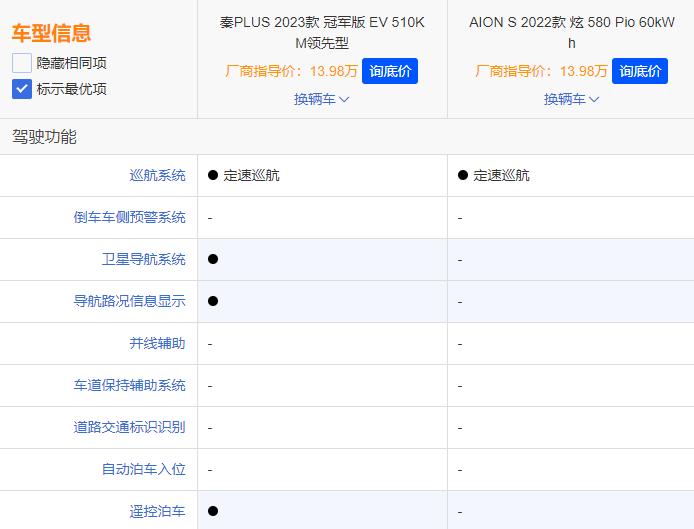The height and width of the screenshot is (529, 694).
Task: Open the 道路交通标识识别 link
Action: pyautogui.click(x=129, y=427)
